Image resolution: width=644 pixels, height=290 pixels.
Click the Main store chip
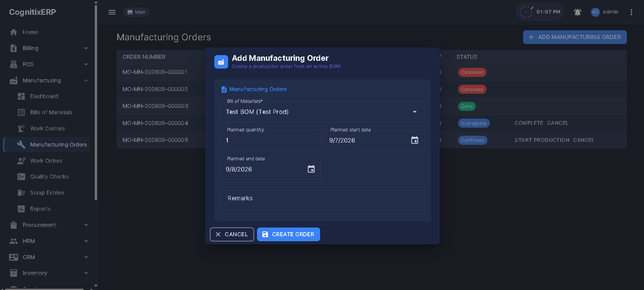click(136, 12)
